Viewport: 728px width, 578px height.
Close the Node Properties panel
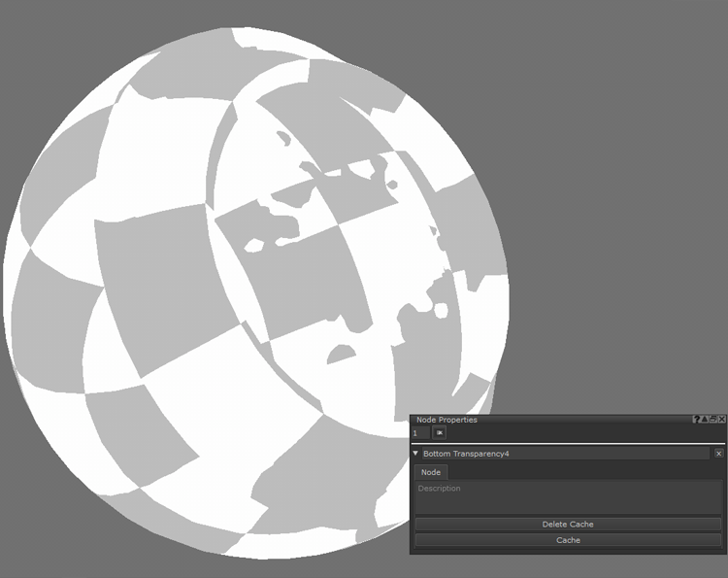coord(722,420)
